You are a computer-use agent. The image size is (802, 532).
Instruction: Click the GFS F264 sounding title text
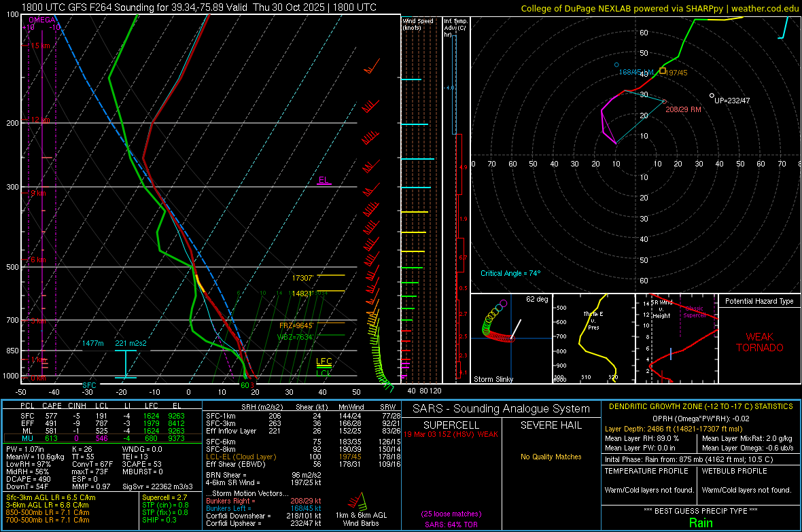click(x=198, y=7)
